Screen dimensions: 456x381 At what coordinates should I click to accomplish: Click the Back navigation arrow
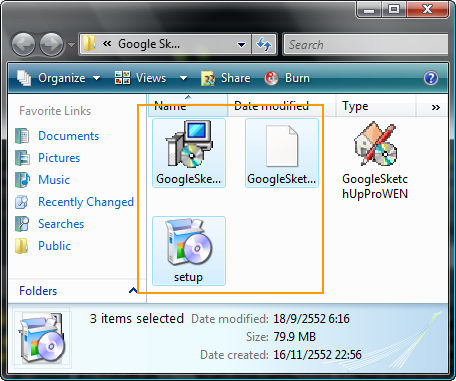23,44
